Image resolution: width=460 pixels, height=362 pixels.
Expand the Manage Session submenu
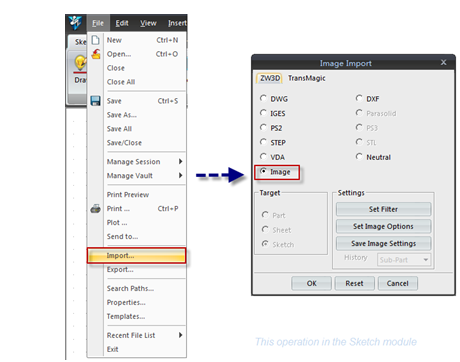tap(137, 162)
